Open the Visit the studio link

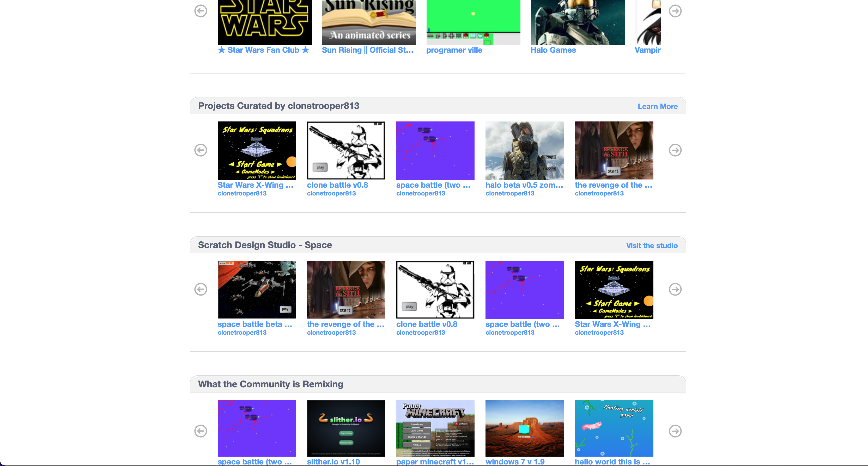pos(652,246)
